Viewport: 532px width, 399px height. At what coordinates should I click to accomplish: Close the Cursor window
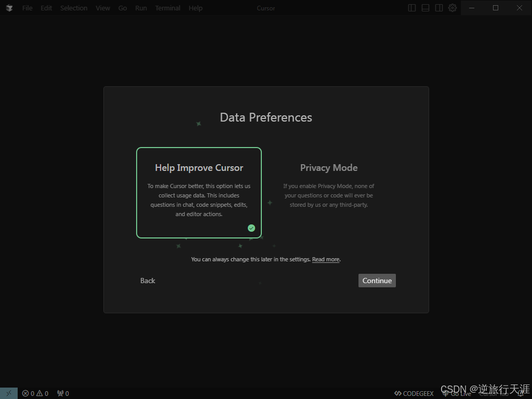[x=520, y=8]
